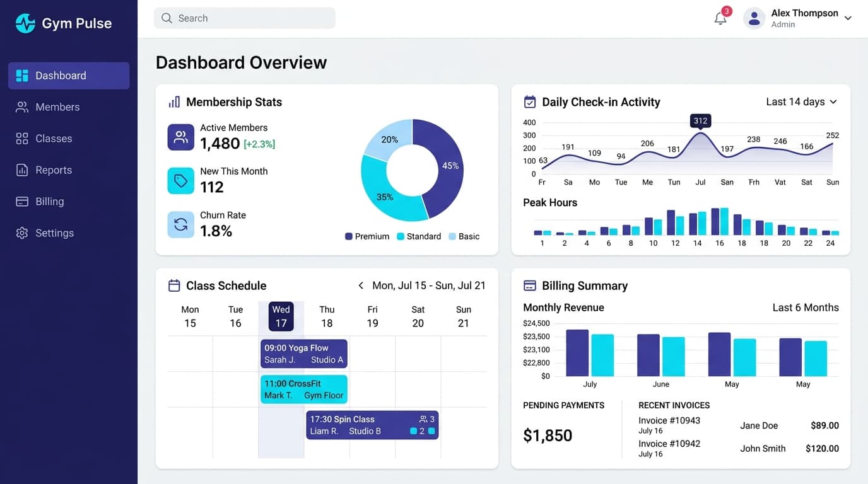Click the 312 check-in tooltip
Image resolution: width=868 pixels, height=484 pixels.
click(700, 120)
